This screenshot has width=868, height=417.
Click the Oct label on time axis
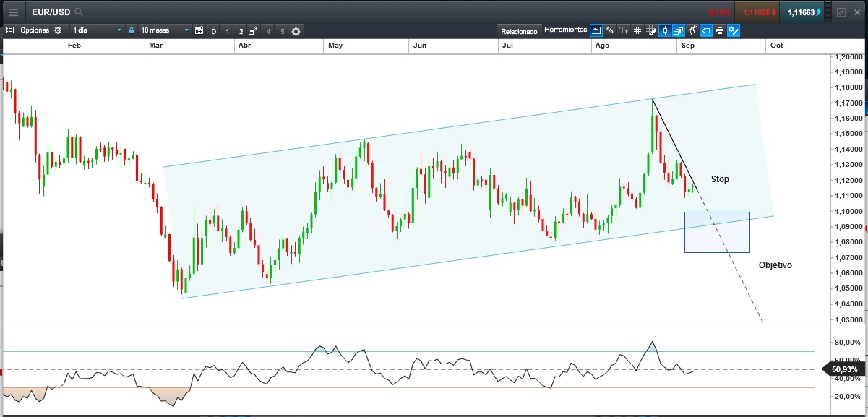click(776, 45)
